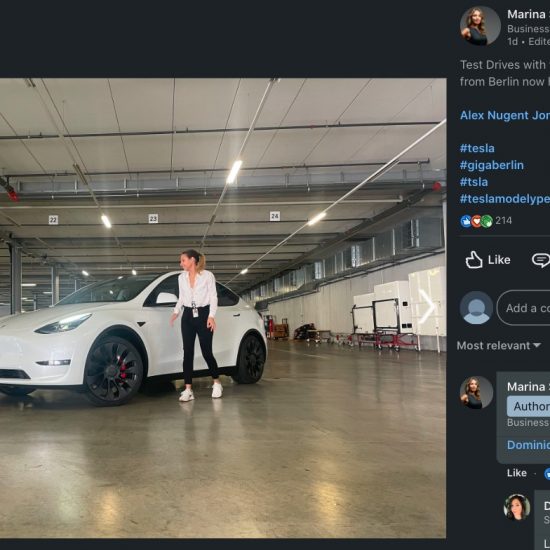550x550 pixels.
Task: Click the blank user avatar beside comment box
Action: click(x=476, y=308)
